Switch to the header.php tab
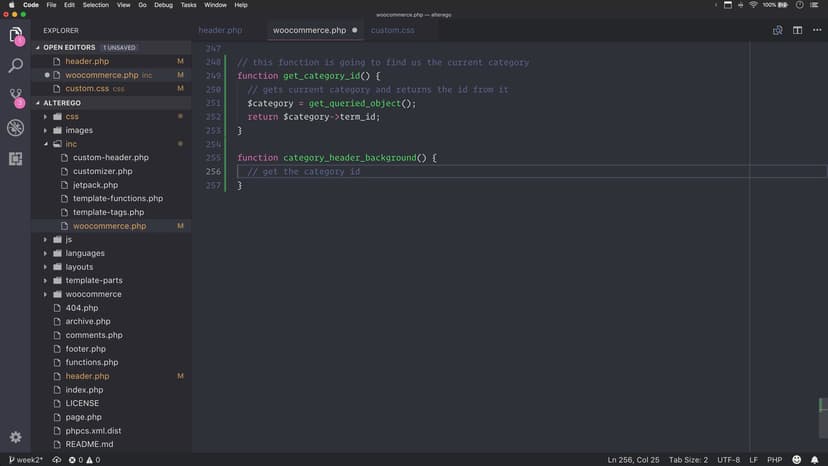The image size is (828, 466). point(220,30)
